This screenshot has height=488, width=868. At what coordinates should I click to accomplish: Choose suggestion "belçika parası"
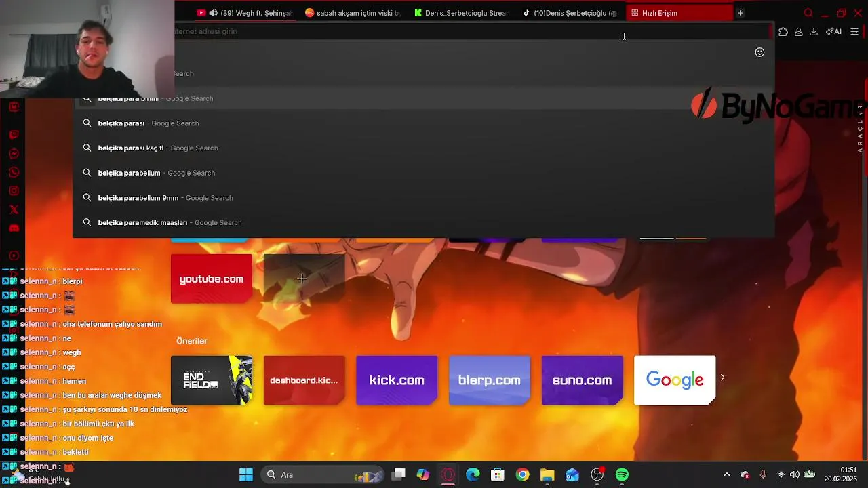click(424, 123)
